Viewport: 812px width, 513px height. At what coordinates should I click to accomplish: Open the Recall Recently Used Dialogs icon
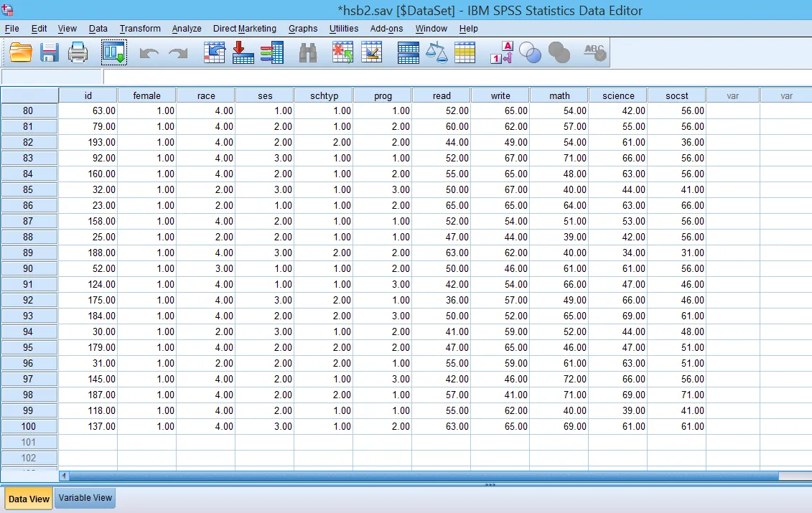(x=113, y=52)
